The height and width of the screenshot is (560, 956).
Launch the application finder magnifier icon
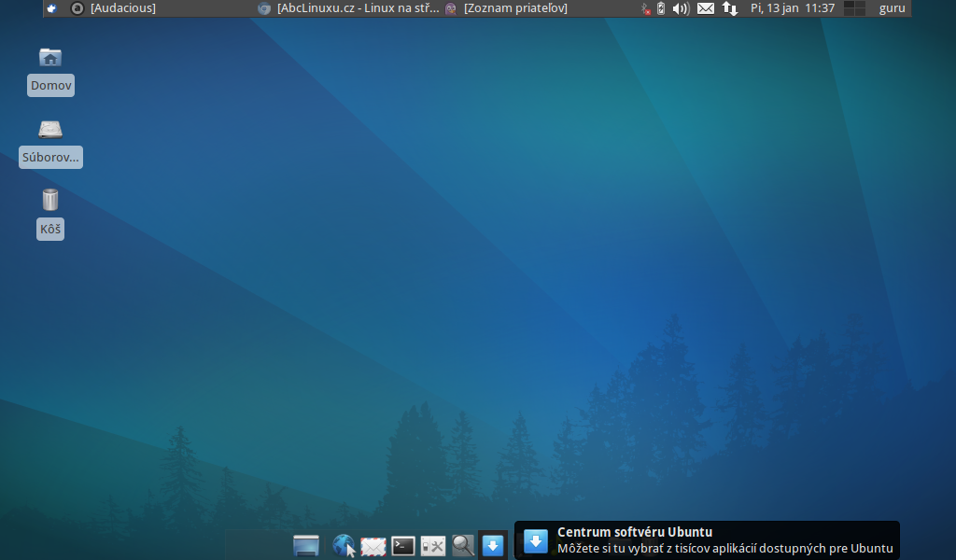[463, 545]
